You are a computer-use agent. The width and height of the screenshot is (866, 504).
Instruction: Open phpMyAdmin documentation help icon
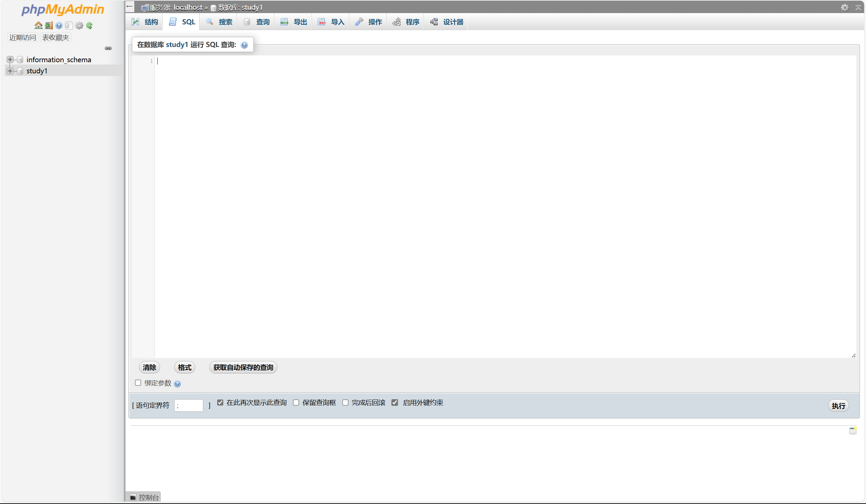coord(59,25)
